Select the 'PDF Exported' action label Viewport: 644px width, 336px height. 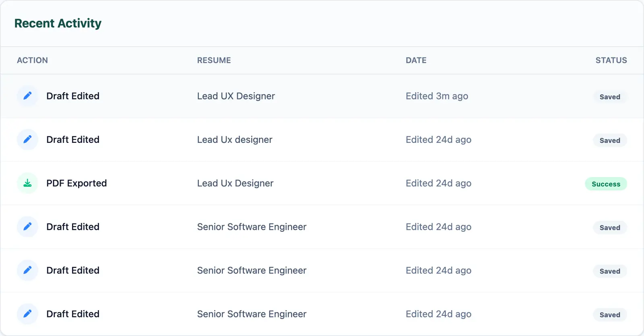point(76,183)
